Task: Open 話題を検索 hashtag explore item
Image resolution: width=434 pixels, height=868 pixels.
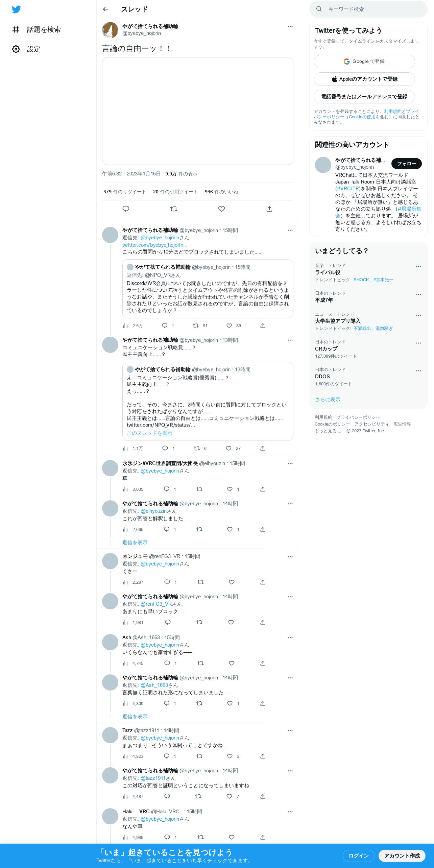Action: [37, 29]
